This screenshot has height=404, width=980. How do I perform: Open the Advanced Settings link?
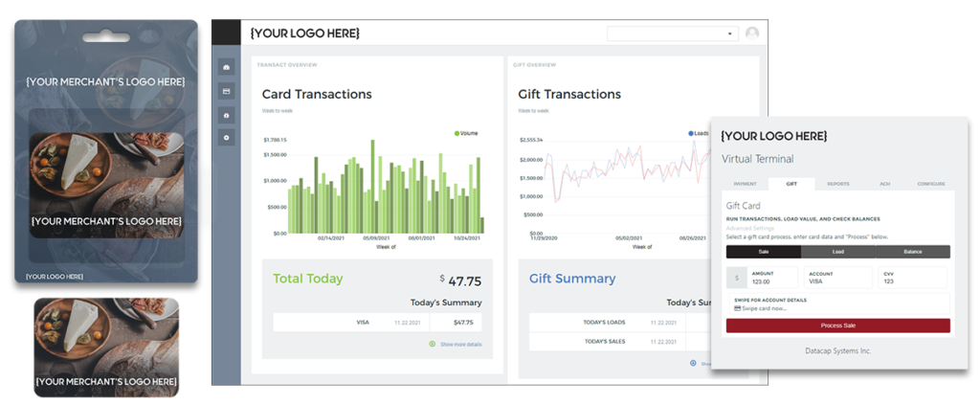click(749, 228)
